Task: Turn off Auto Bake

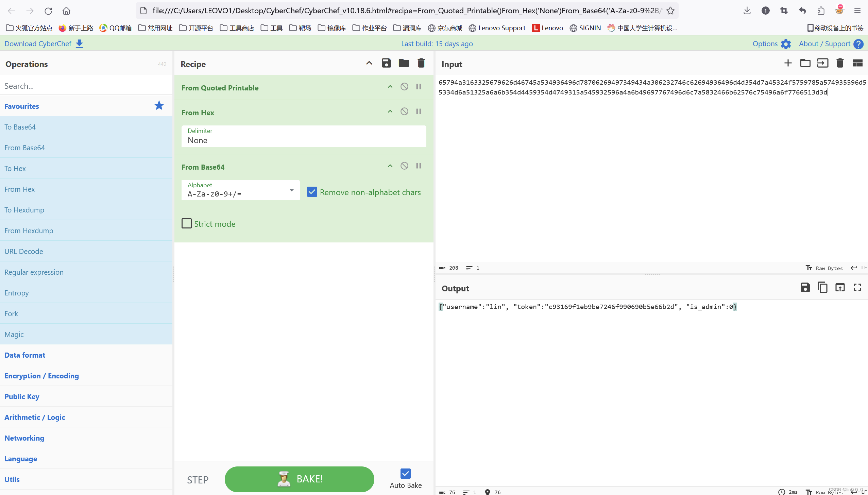Action: 405,474
